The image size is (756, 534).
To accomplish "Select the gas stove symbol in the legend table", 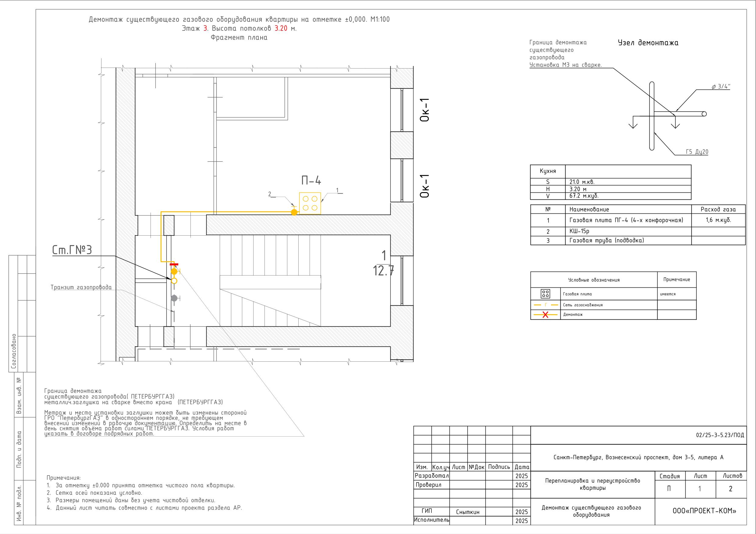I will click(545, 294).
